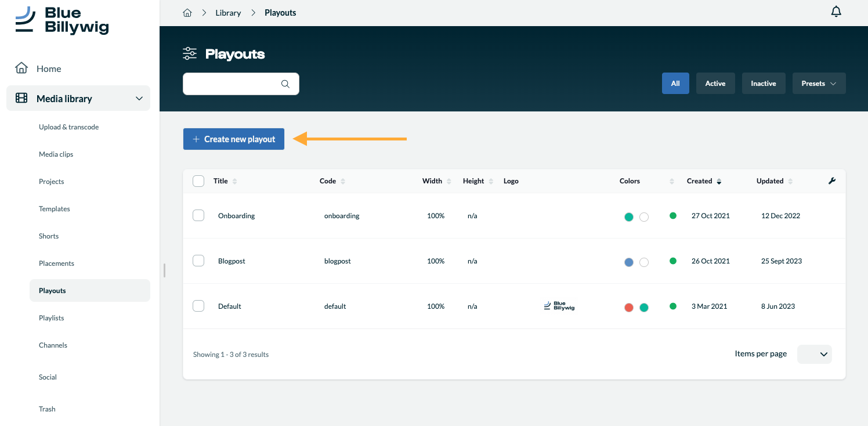868x426 pixels.
Task: Click the Library breadcrumb link
Action: (228, 13)
